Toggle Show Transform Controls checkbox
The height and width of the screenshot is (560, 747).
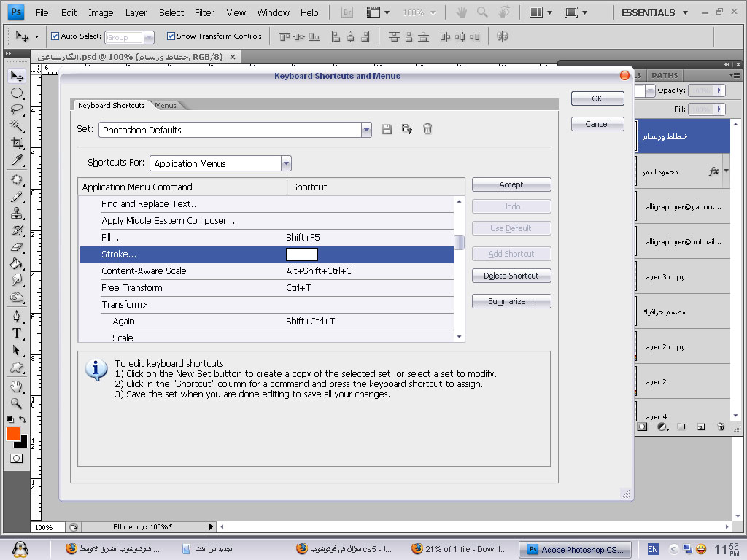[171, 36]
